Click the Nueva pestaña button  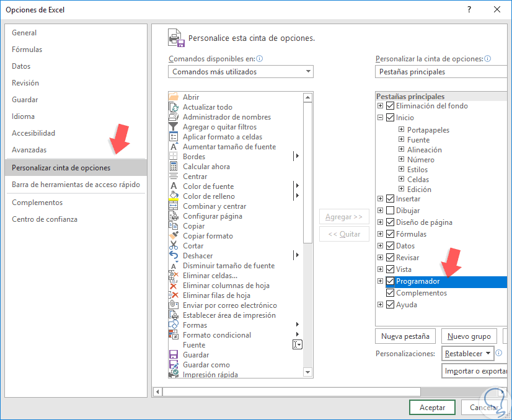coord(405,336)
